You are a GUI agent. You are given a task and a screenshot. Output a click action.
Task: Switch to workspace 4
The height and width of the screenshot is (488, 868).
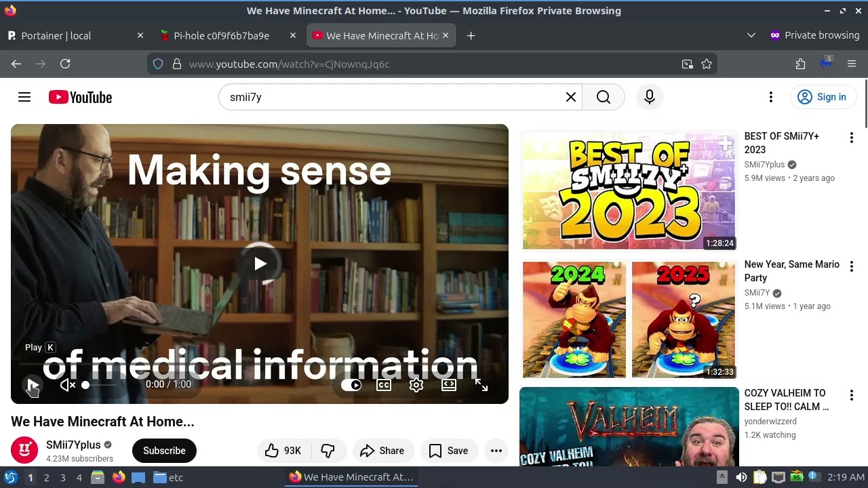[79, 477]
